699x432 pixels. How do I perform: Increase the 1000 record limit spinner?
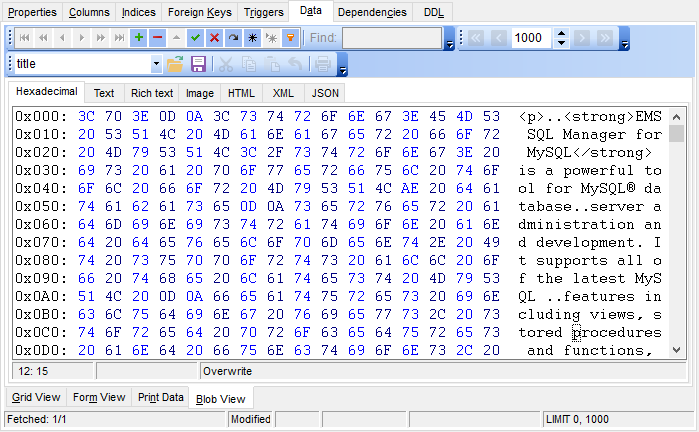point(562,33)
